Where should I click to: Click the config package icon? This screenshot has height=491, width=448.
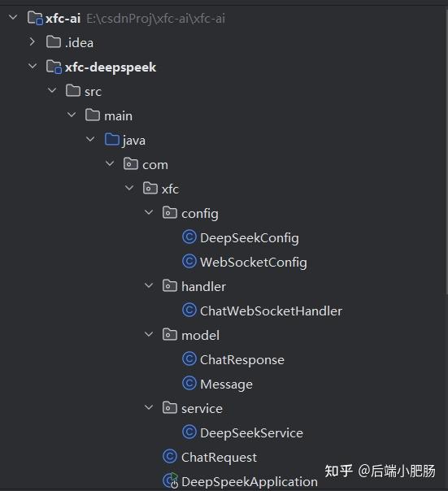[x=170, y=213]
